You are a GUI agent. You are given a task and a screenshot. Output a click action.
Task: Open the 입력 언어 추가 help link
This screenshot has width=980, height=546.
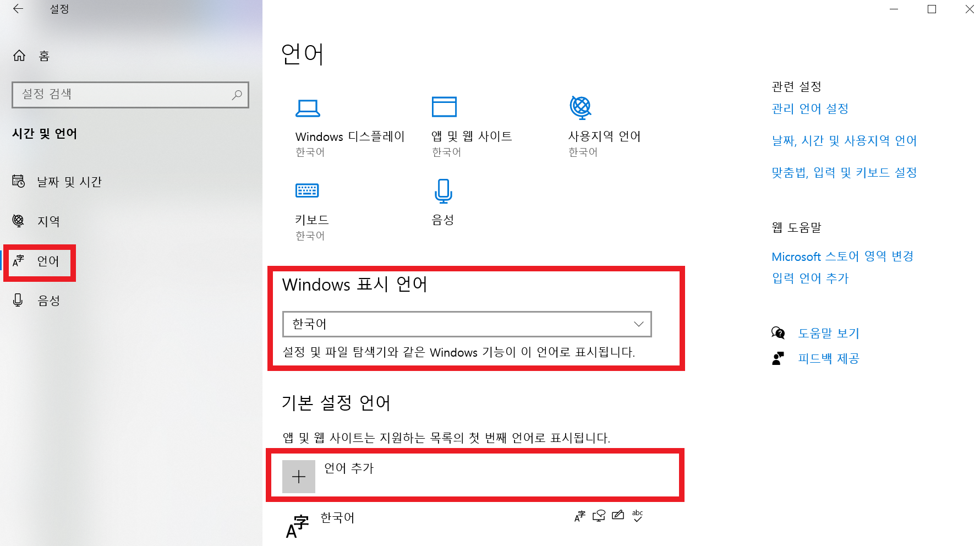pyautogui.click(x=810, y=279)
